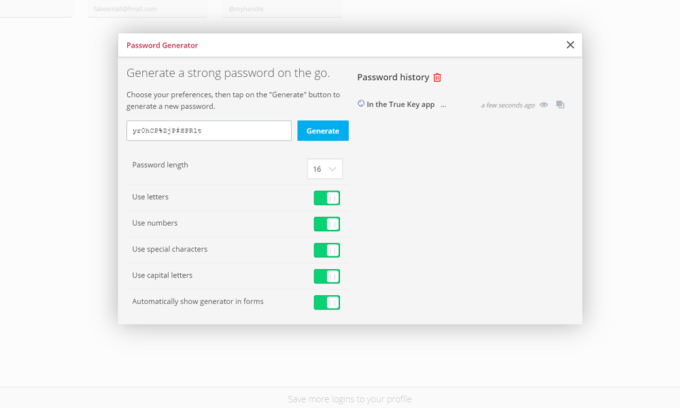Viewport: 680px width, 408px height.
Task: Click the 'Use capital letters' label
Action: coord(162,275)
